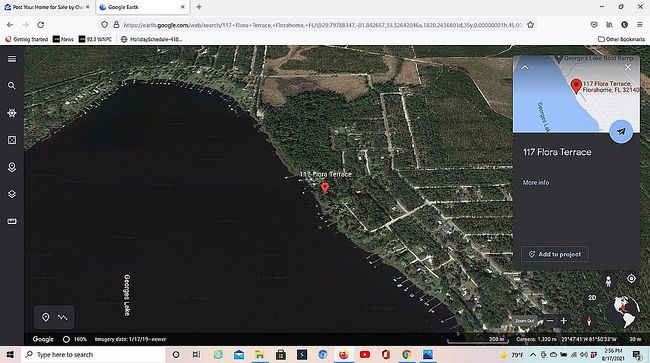Image resolution: width=650 pixels, height=363 pixels.
Task: Go back in browser history
Action: point(10,25)
